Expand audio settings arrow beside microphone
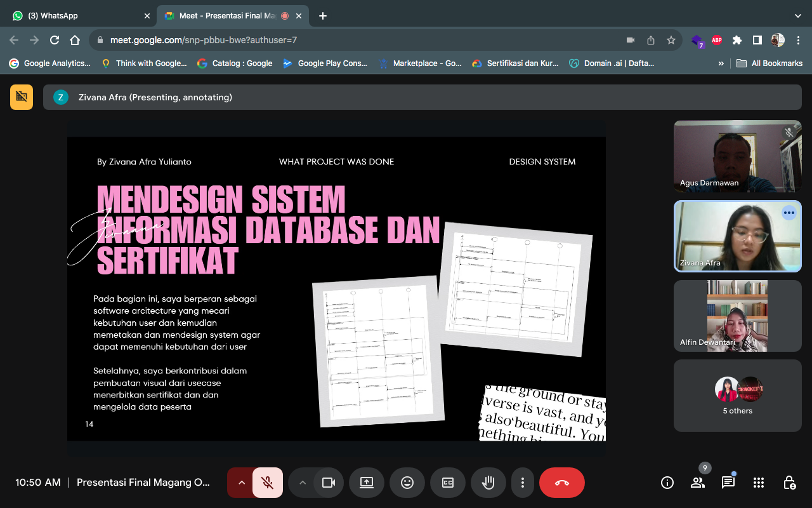 [241, 483]
